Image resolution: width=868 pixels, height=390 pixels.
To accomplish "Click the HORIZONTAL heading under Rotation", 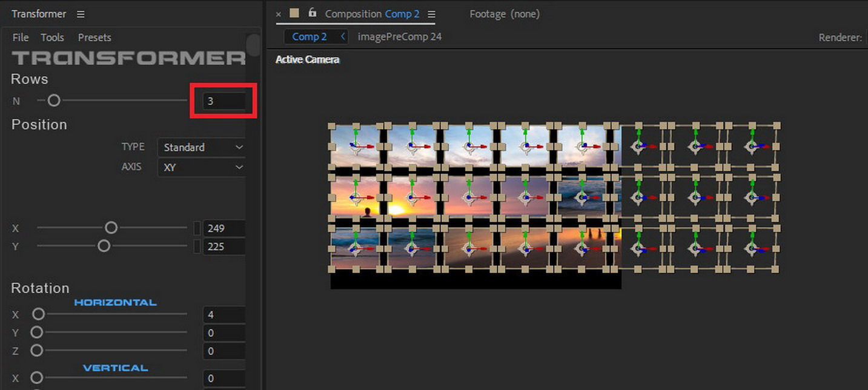I will pos(115,302).
